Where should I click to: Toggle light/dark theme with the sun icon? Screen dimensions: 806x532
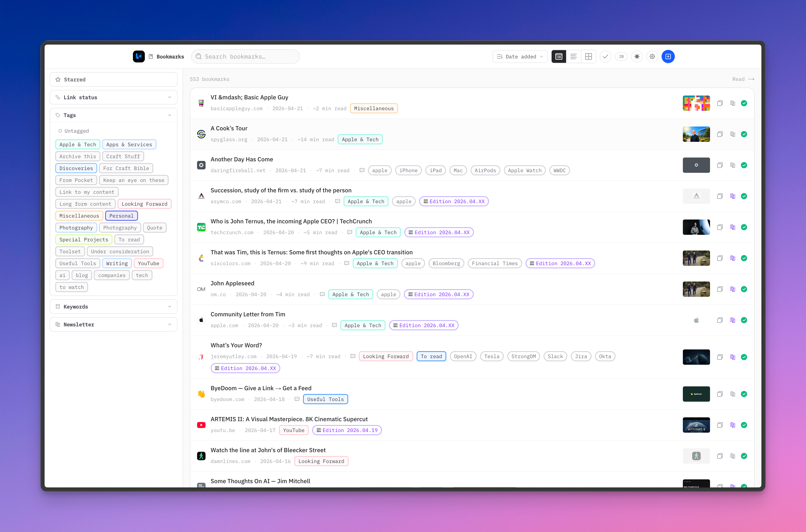[637, 56]
